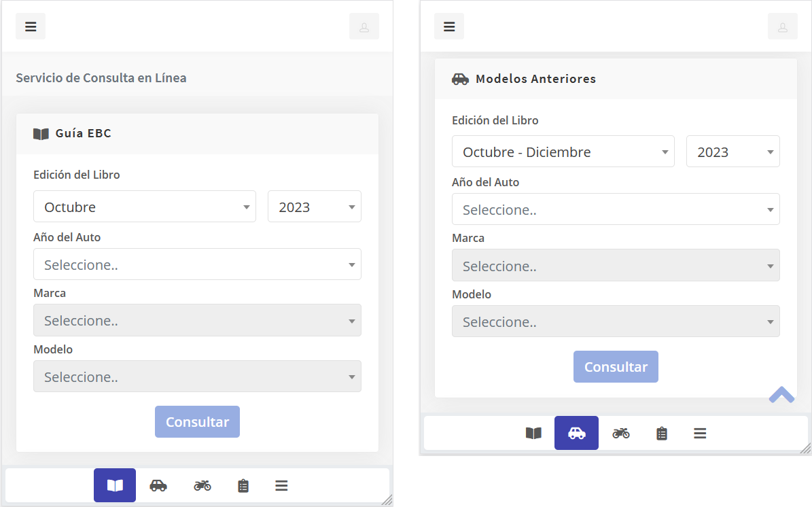Viewport: 812px width, 507px height.
Task: Click clipboard icon in right panel bottom bar
Action: pos(662,433)
